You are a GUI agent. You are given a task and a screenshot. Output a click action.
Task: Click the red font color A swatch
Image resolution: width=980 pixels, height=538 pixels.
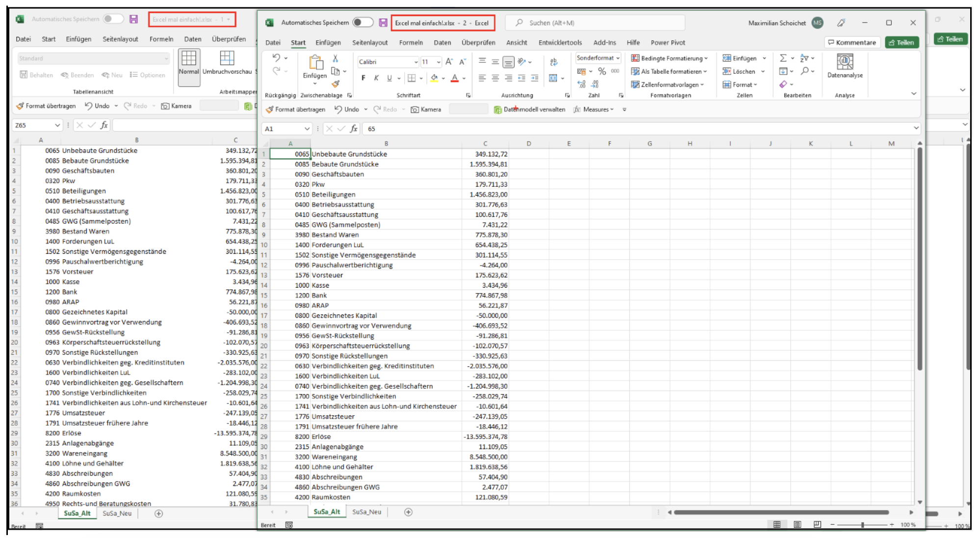click(x=455, y=78)
